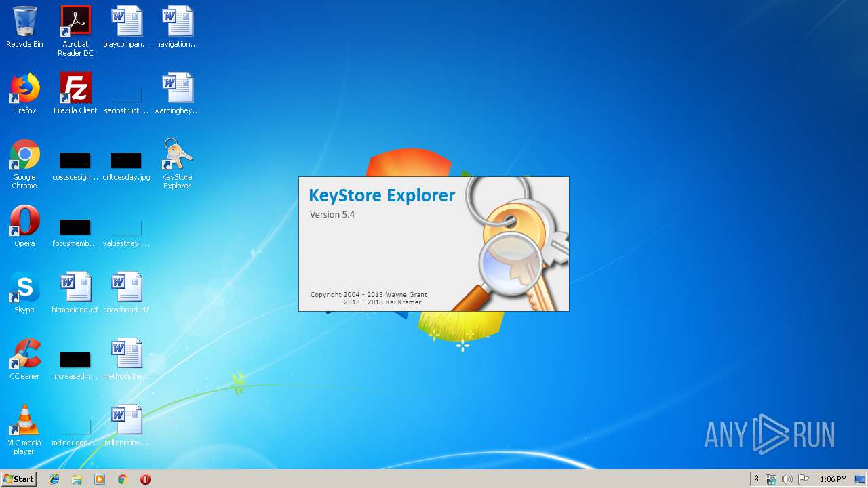Viewport: 868px width, 488px height.
Task: Select the hitmedicine.rtf document
Action: pyautogui.click(x=75, y=293)
